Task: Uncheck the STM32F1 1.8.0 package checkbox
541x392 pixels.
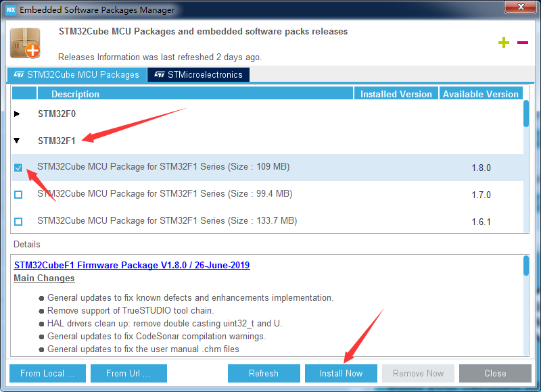Action: 18,168
